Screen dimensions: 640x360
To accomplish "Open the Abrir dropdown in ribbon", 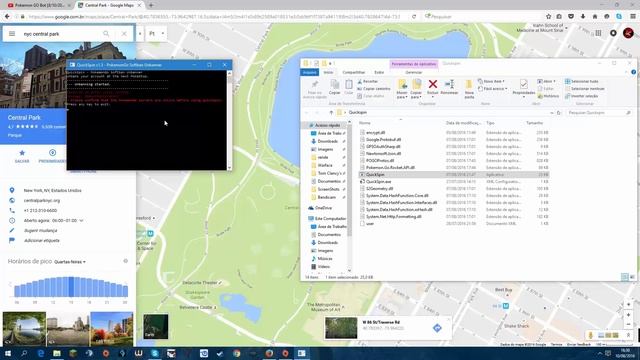I will 546,81.
